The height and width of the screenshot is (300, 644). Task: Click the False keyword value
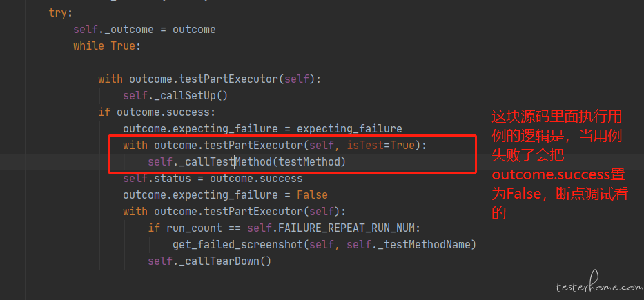tap(312, 195)
